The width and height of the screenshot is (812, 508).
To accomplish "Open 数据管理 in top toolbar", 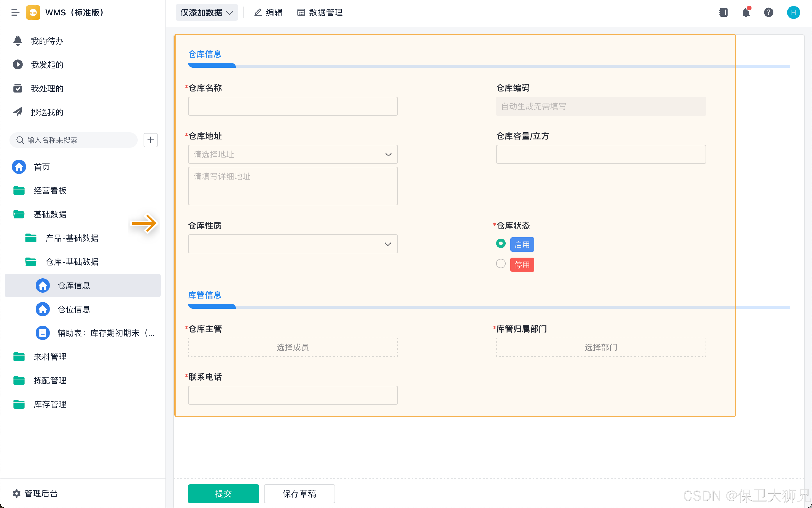I will point(320,12).
